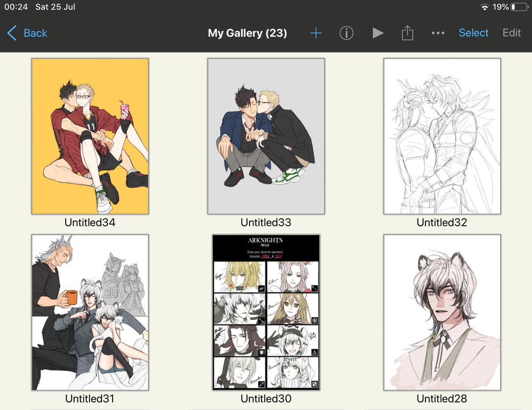Tap Select to choose artworks

click(x=473, y=33)
